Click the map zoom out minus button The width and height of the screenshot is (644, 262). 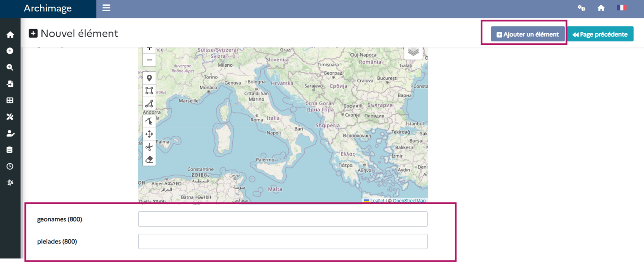(149, 60)
